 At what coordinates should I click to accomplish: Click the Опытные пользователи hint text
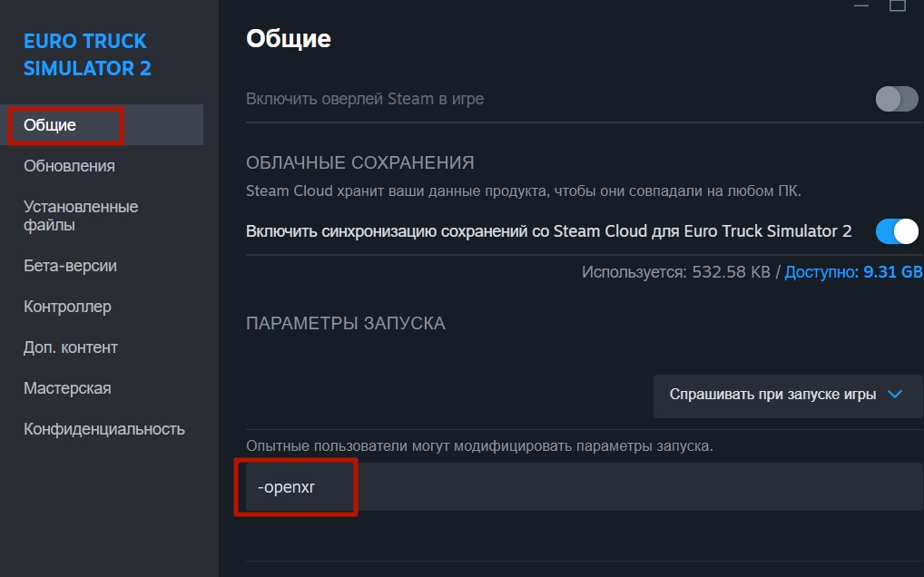click(x=479, y=445)
